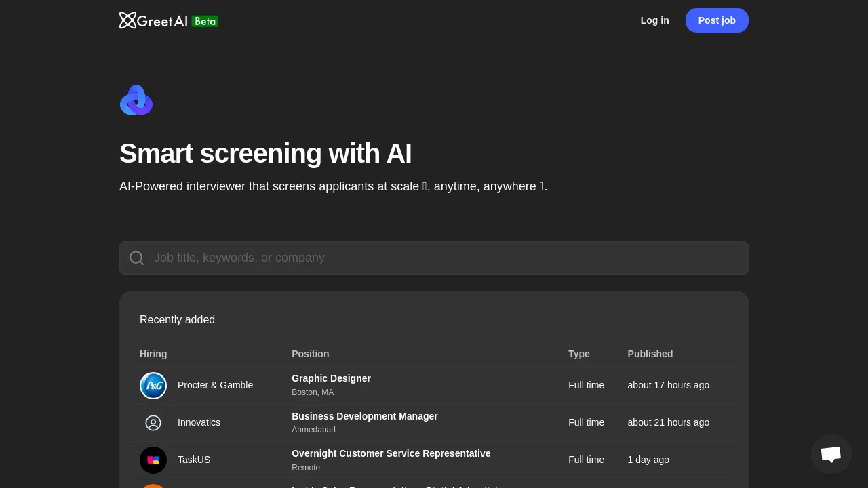Open Overnight Customer Service Representative listing
The image size is (868, 488).
click(x=391, y=453)
